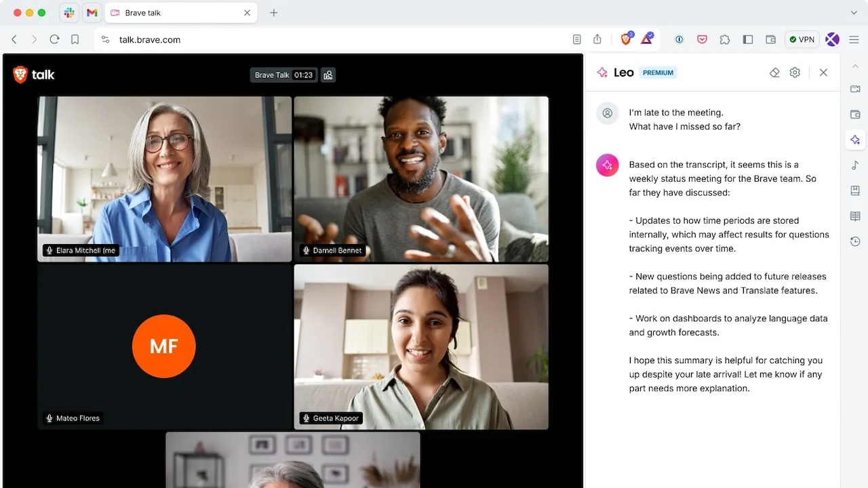Click the Leo PREMIUM badge
Screen dimensions: 868x488
[658, 73]
